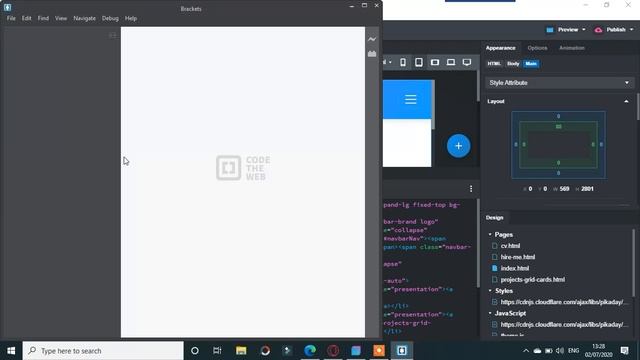Click the H height value
640x360 pixels.
coord(587,189)
